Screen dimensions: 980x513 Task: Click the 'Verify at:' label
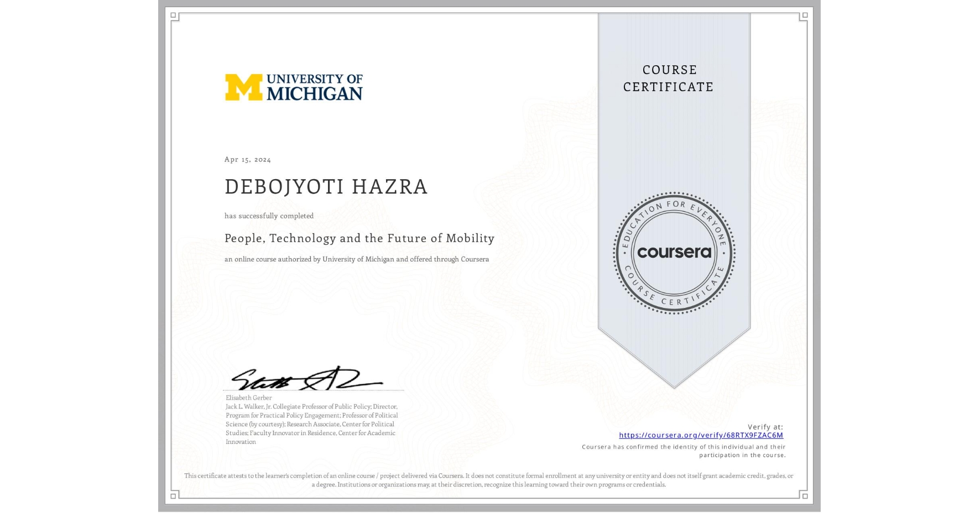click(x=765, y=427)
